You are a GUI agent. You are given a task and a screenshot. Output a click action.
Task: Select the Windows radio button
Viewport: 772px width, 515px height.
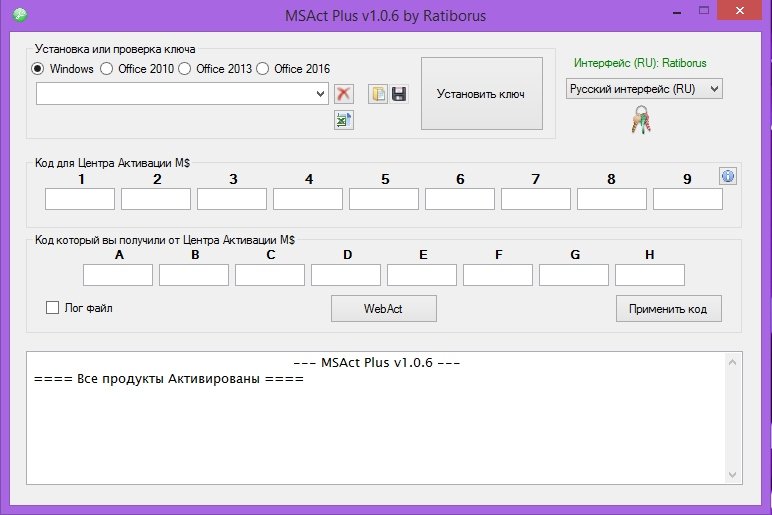tap(37, 68)
